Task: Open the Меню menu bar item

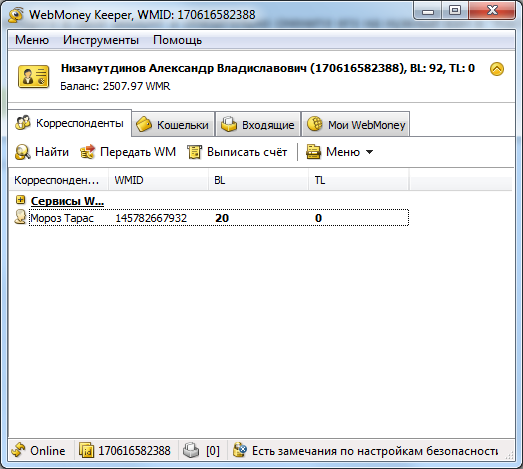Action: (x=32, y=40)
